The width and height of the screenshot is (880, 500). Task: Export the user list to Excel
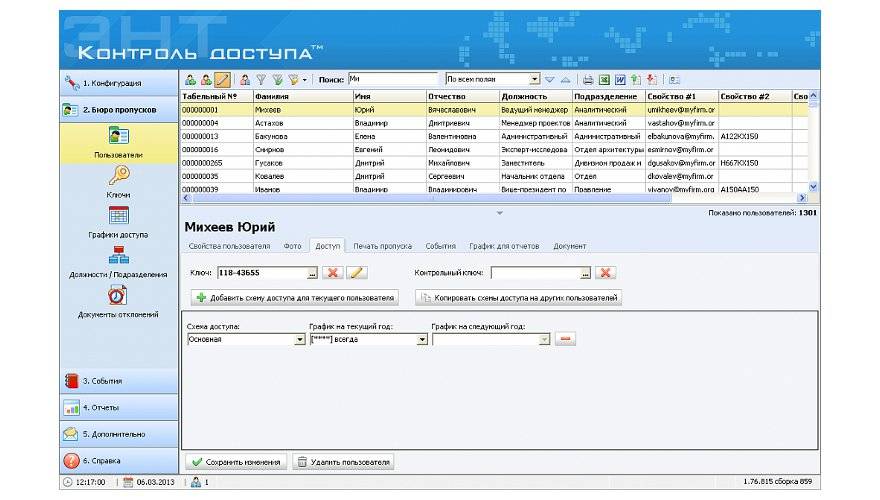(604, 79)
